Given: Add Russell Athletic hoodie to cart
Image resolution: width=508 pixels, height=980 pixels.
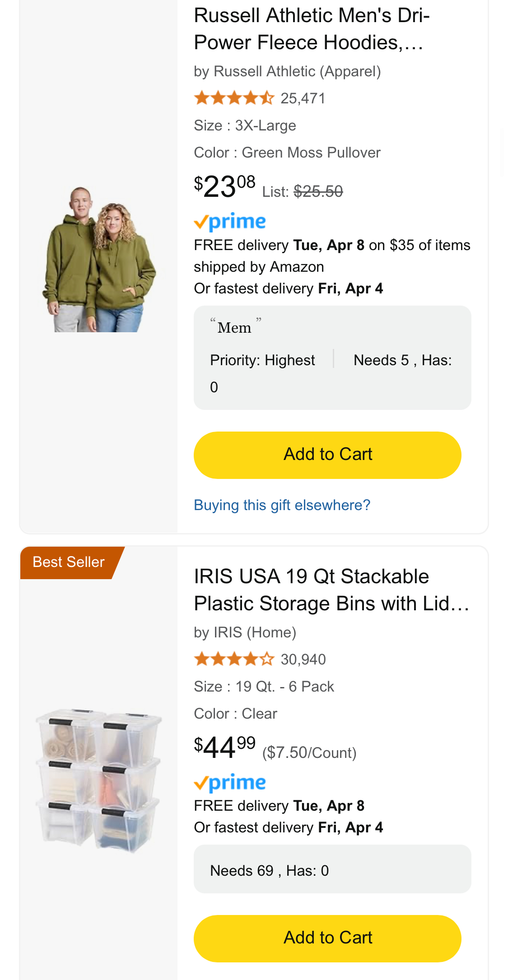Looking at the screenshot, I should click(x=327, y=455).
